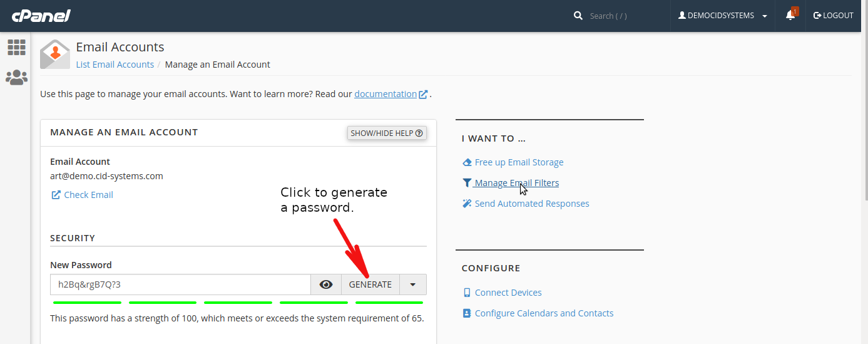The width and height of the screenshot is (868, 344).
Task: Click the search magnifier icon
Action: [578, 16]
